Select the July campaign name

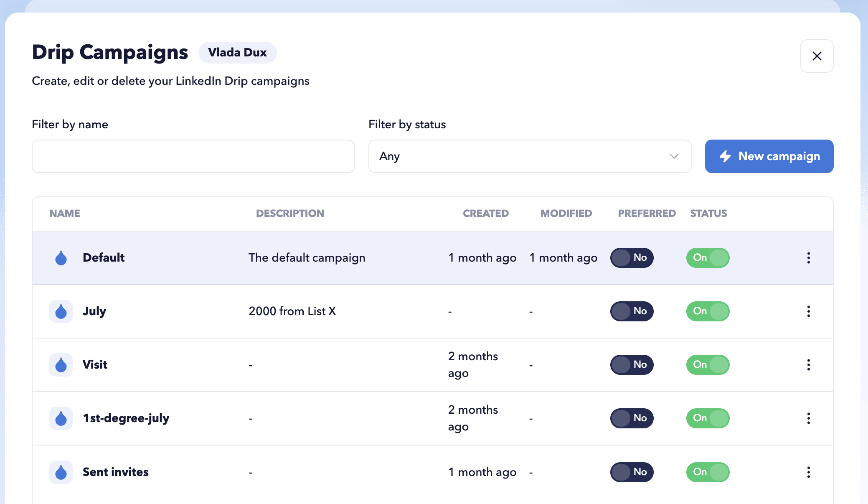point(94,311)
